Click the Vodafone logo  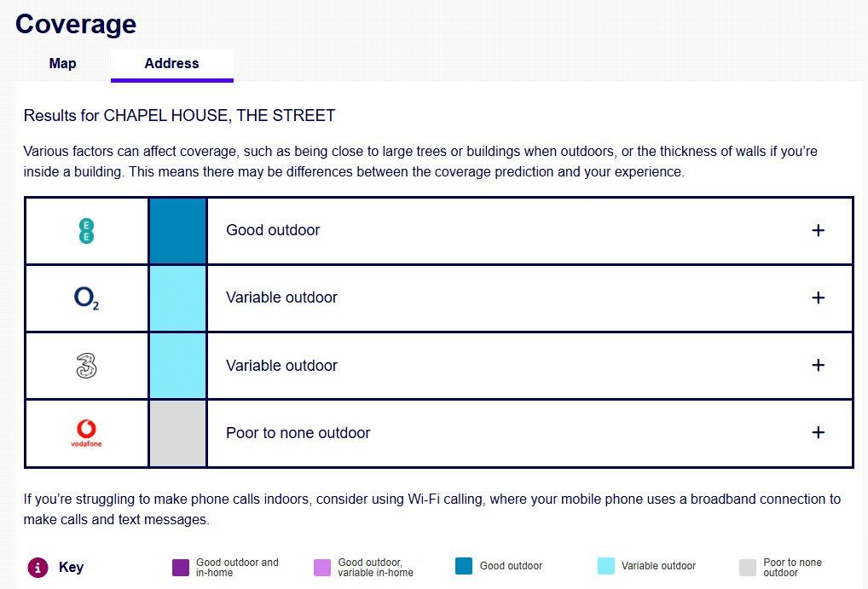point(86,433)
